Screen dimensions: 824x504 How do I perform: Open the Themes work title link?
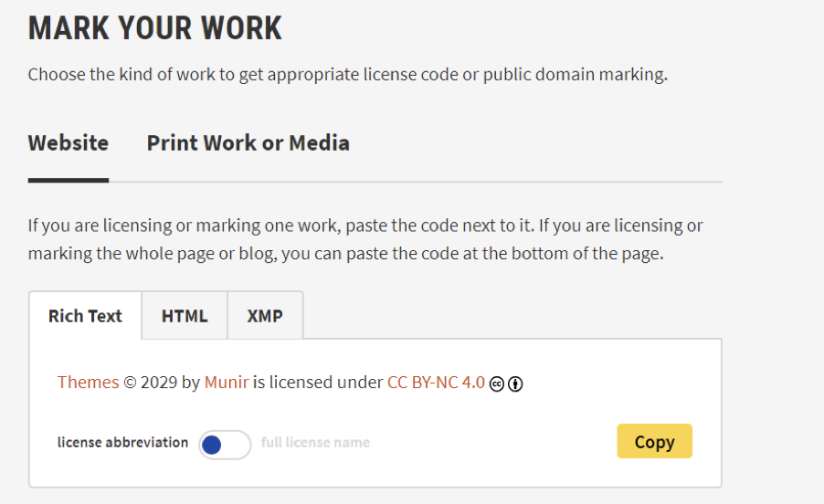[88, 383]
